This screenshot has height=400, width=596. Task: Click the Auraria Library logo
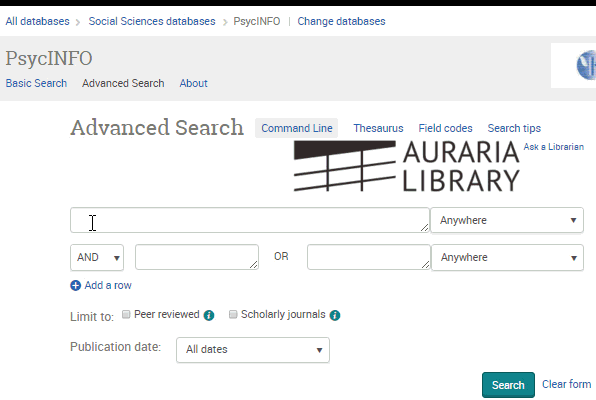pos(407,166)
